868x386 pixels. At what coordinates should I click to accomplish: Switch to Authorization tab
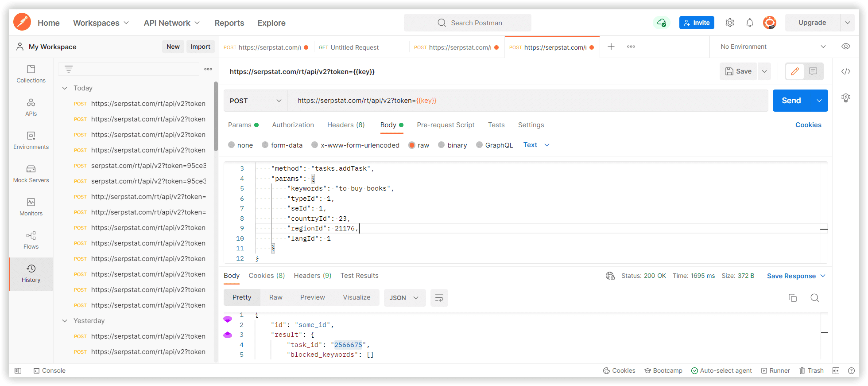[x=293, y=125]
